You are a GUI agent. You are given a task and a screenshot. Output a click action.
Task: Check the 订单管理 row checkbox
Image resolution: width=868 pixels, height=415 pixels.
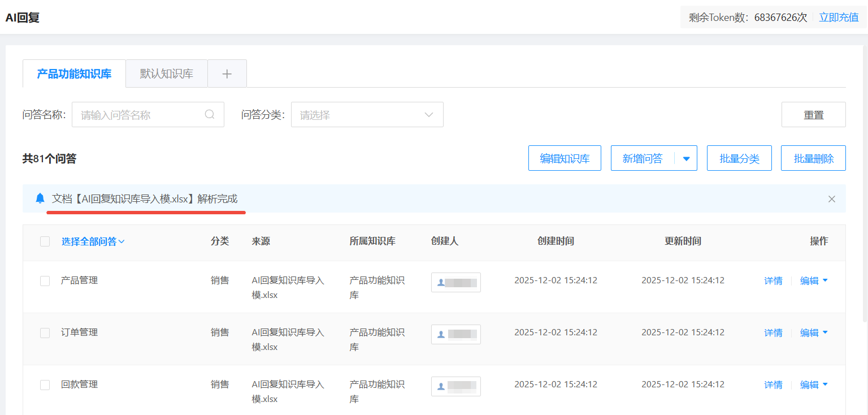click(45, 333)
